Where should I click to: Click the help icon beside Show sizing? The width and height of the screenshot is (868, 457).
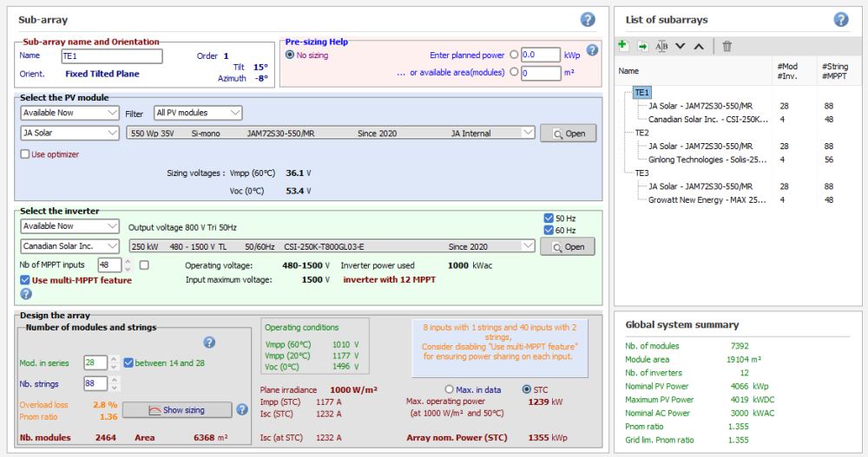click(242, 409)
